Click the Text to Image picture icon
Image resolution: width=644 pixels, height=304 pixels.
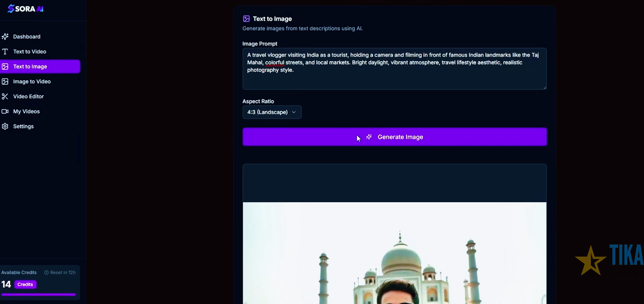click(x=5, y=66)
